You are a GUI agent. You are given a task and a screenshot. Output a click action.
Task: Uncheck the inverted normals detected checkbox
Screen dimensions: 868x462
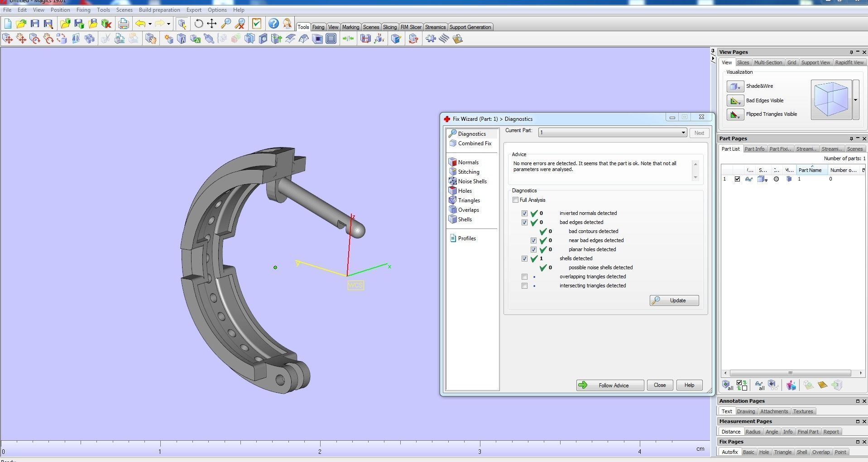524,213
